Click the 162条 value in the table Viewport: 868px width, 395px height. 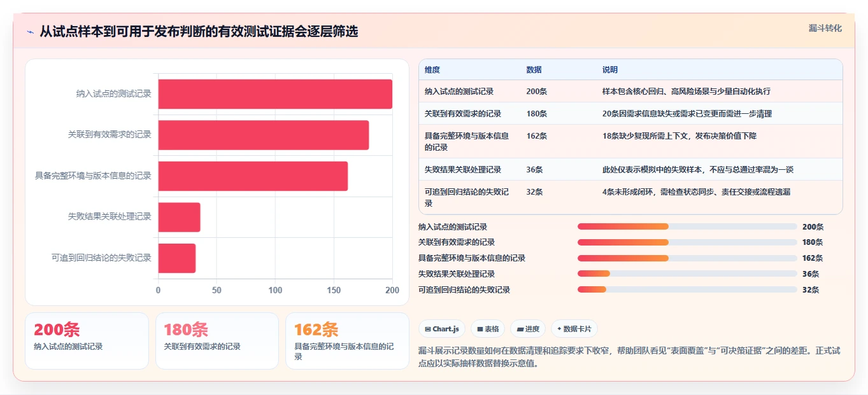[537, 136]
